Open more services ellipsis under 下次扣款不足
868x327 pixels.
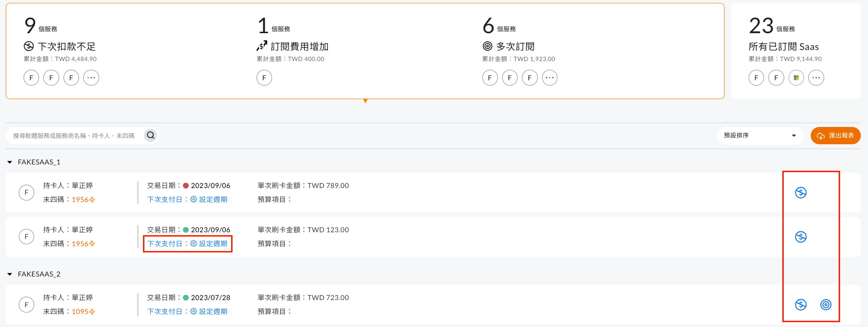pos(91,77)
